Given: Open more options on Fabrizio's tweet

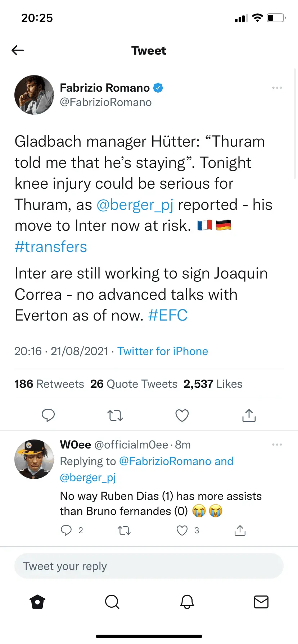Looking at the screenshot, I should pos(277,88).
